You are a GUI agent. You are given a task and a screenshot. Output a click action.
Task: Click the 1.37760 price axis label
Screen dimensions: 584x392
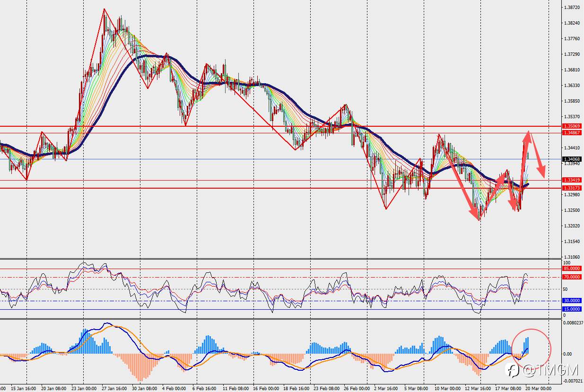572,39
